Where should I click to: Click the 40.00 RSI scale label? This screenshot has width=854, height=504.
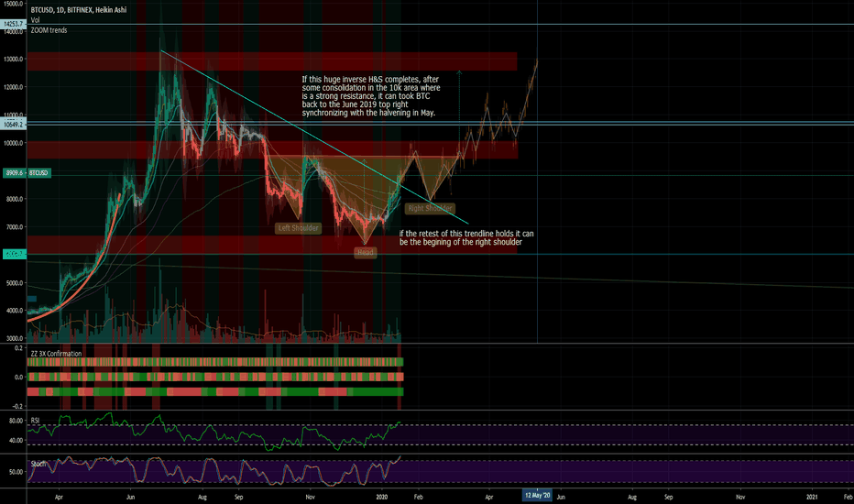16,440
